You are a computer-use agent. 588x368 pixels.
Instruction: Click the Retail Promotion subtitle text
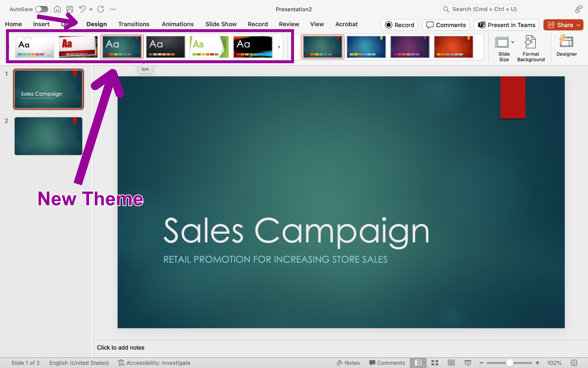coord(275,259)
